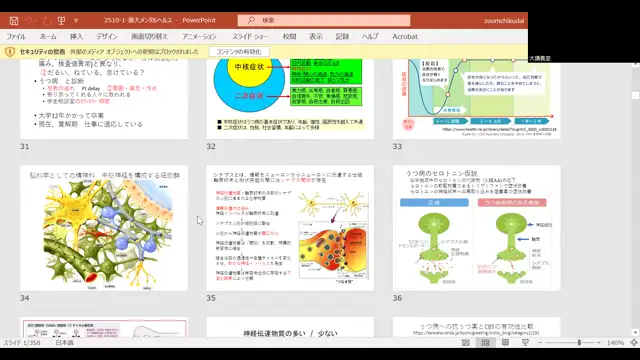
Task: Click the zoom slider handle
Action: point(579,343)
